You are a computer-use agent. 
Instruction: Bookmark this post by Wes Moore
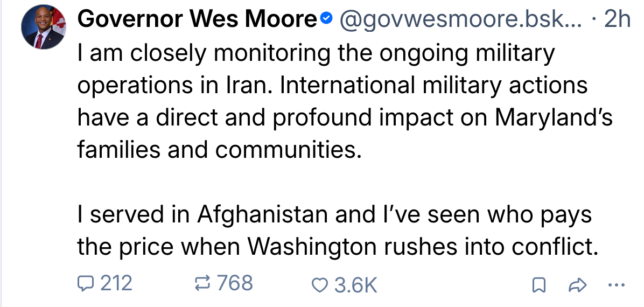[537, 285]
